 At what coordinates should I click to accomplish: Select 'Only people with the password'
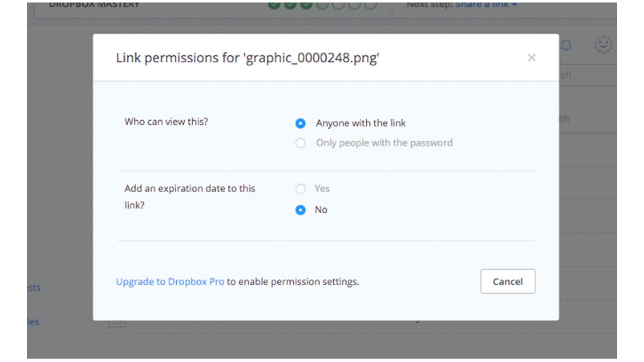(x=300, y=143)
